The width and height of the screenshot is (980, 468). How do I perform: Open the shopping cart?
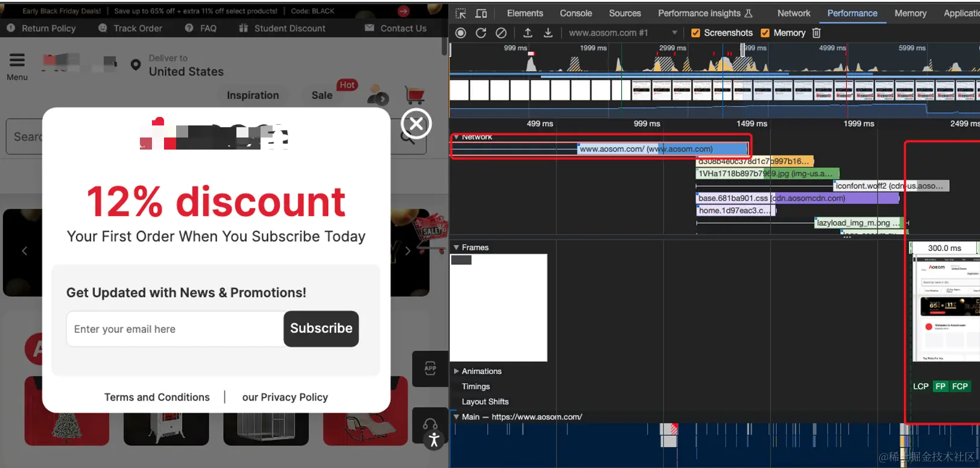[415, 95]
